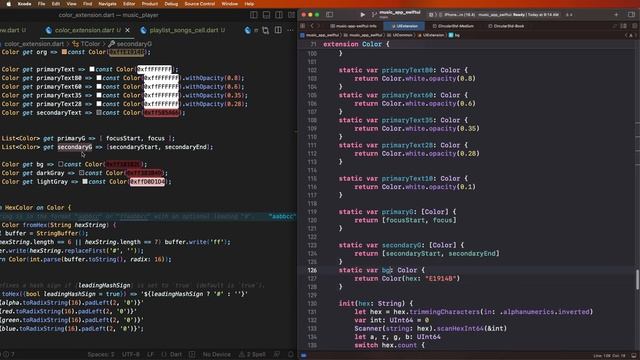Click Xcode editor options icon
640x360 pixels.
pyautogui.click(x=623, y=26)
